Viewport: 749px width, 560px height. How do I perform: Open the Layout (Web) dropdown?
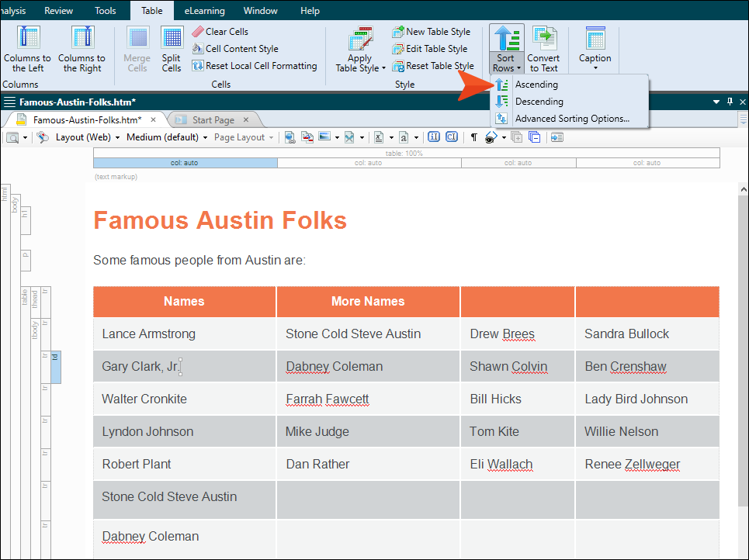click(x=87, y=137)
